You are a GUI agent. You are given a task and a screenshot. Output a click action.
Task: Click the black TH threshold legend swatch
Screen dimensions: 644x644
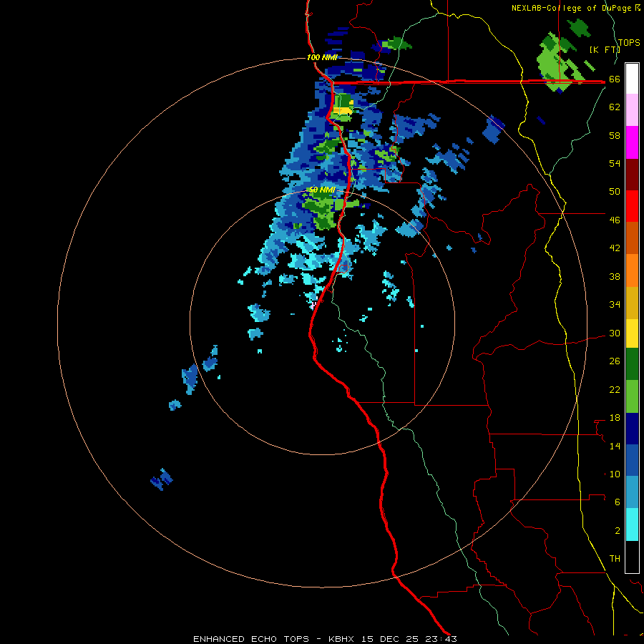coord(632,557)
